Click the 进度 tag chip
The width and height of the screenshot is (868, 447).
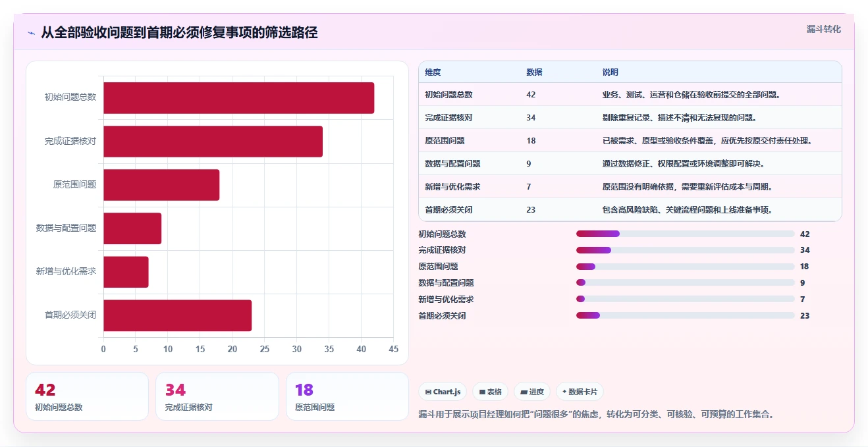click(531, 392)
